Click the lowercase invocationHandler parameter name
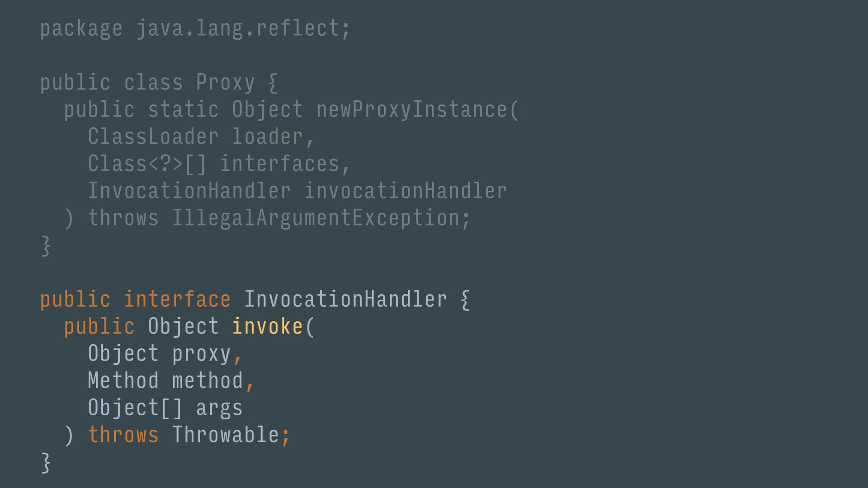 [x=406, y=191]
